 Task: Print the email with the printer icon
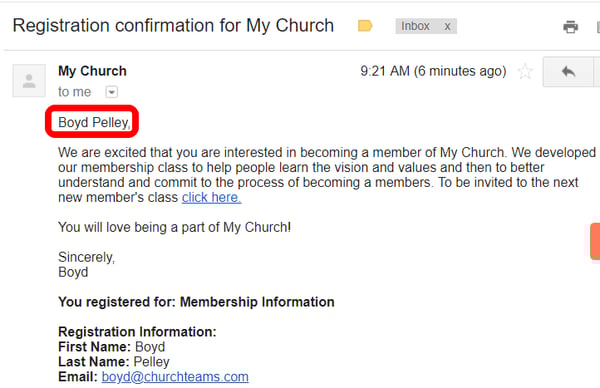[570, 27]
